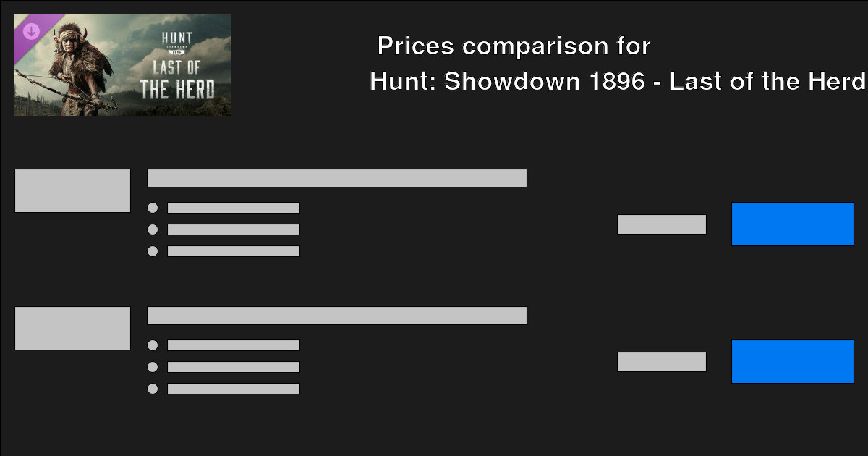Click the 'Prices comparison for' heading
This screenshot has width=868, height=456.
coord(512,45)
